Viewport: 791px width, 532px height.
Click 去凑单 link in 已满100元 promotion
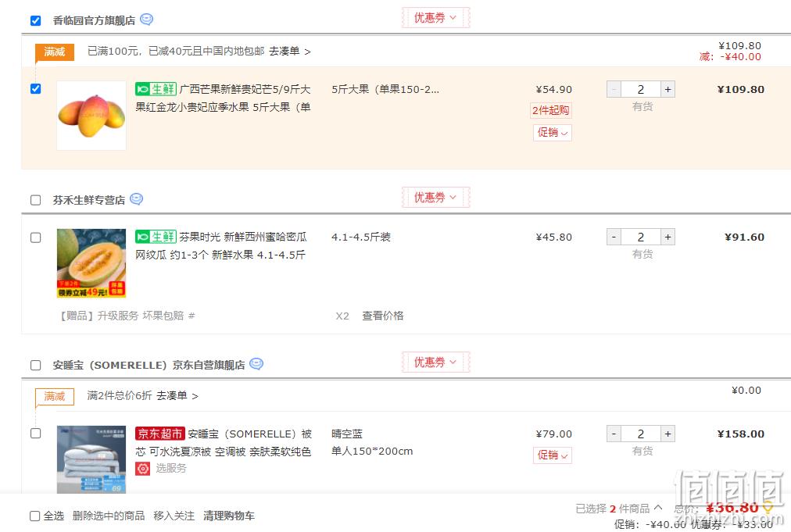[x=289, y=52]
